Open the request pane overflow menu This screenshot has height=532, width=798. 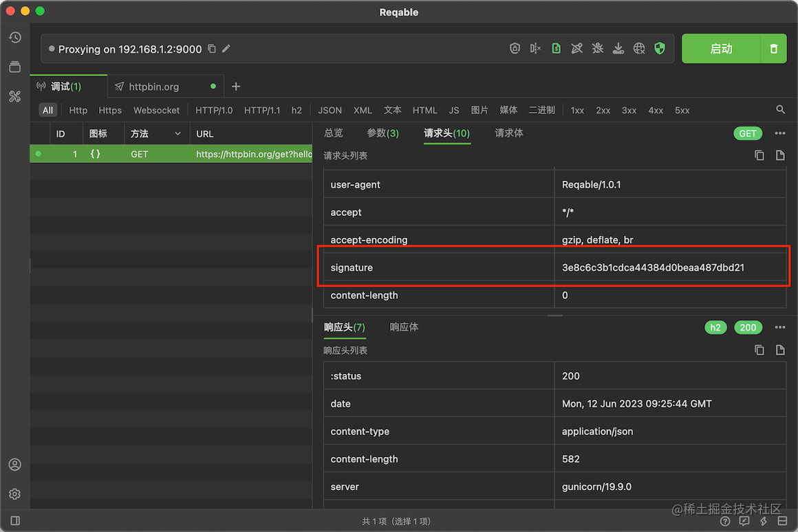[x=779, y=133]
